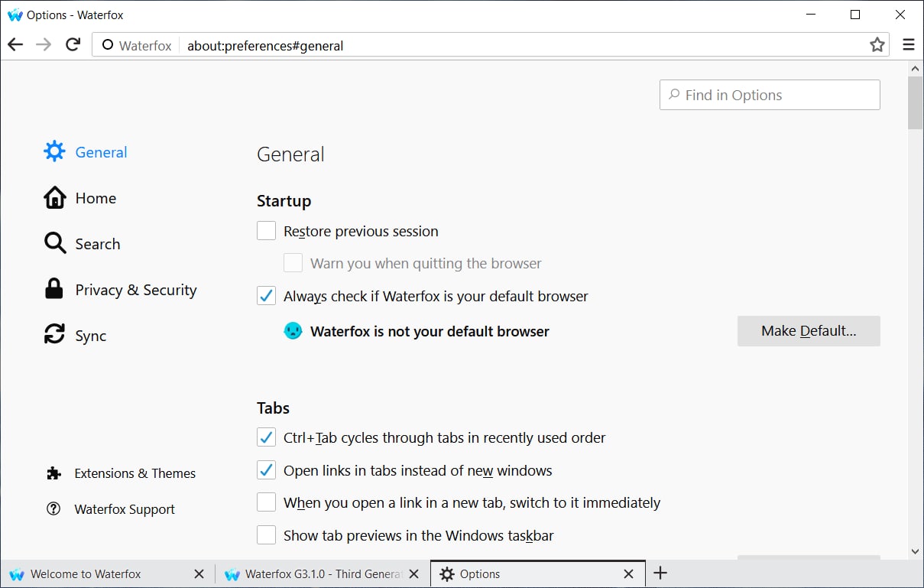Click the Waterfox identity icon in address bar
The height and width of the screenshot is (588, 924).
pyautogui.click(x=108, y=45)
